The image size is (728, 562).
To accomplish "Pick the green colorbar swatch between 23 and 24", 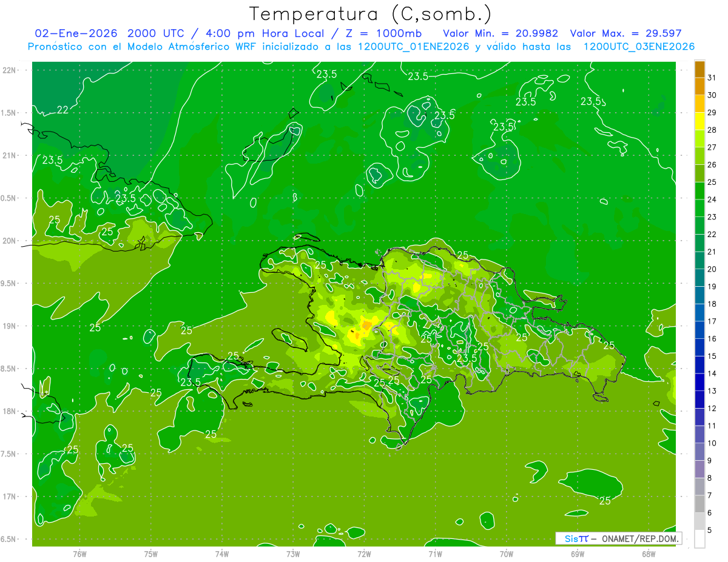I will pos(700,209).
